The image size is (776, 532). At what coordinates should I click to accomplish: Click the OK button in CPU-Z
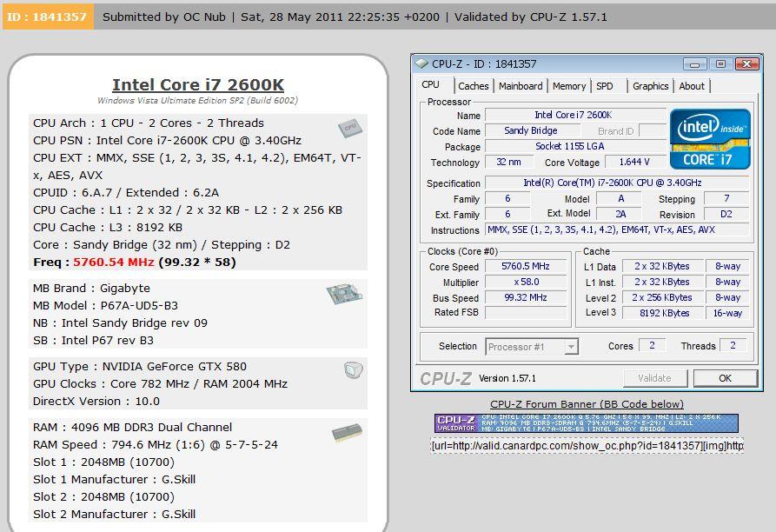click(x=725, y=378)
